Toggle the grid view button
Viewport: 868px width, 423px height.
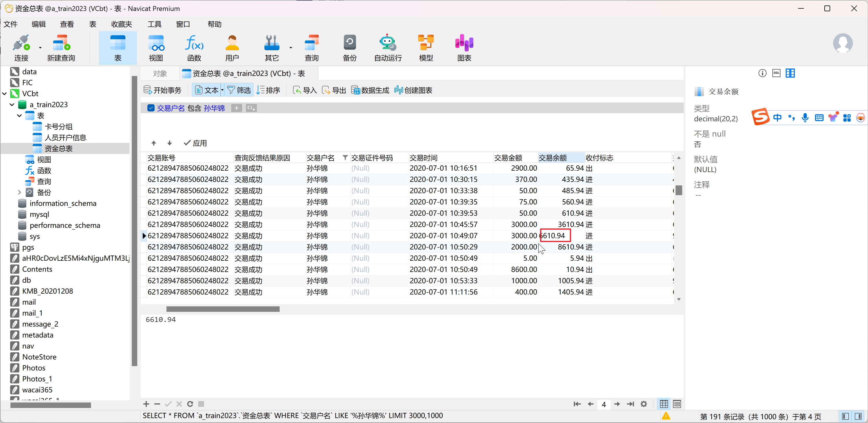pyautogui.click(x=663, y=404)
